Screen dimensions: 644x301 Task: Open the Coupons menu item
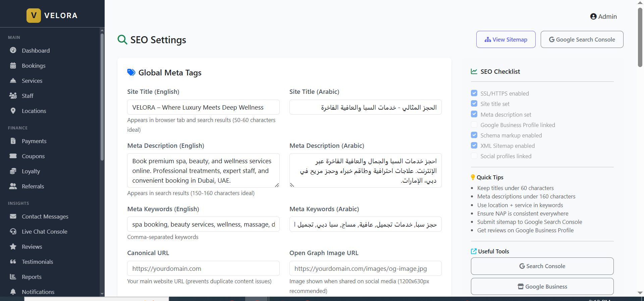(33, 156)
